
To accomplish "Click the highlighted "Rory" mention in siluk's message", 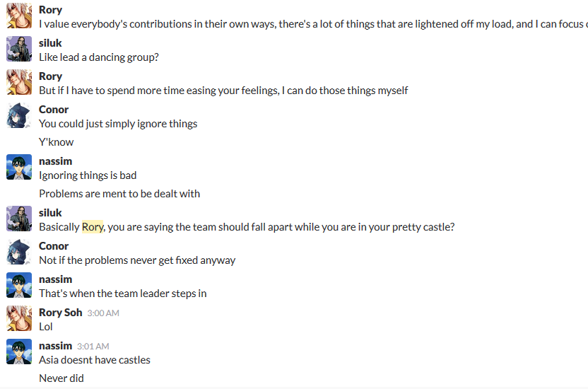I will pos(93,227).
